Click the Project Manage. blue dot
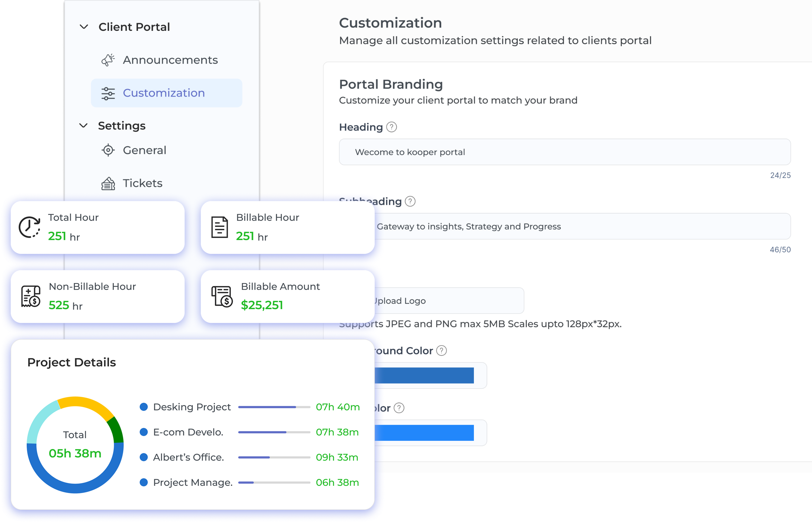 (x=144, y=482)
